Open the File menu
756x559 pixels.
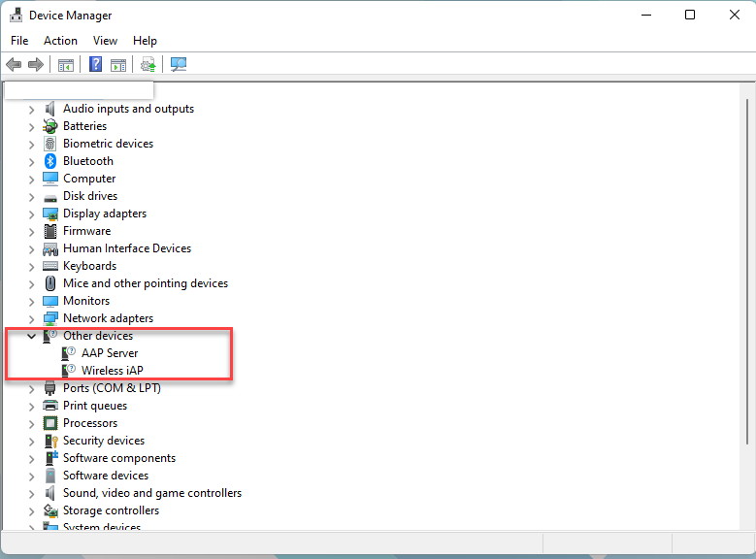coord(19,41)
